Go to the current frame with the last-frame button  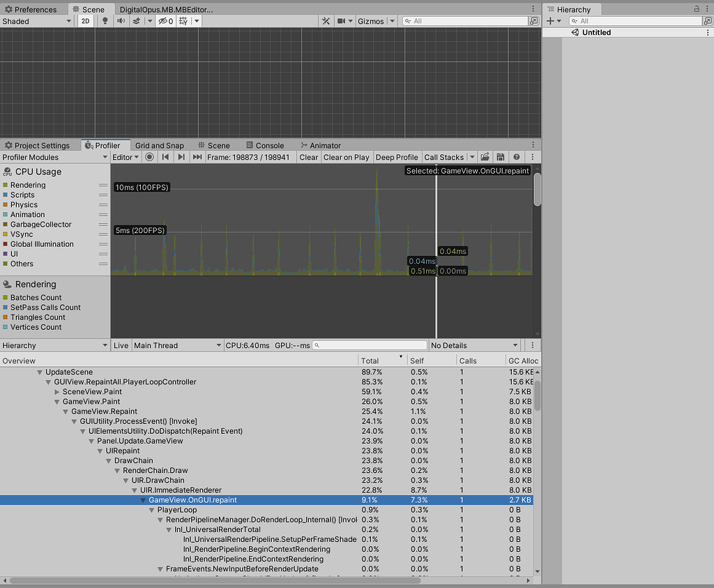point(196,157)
